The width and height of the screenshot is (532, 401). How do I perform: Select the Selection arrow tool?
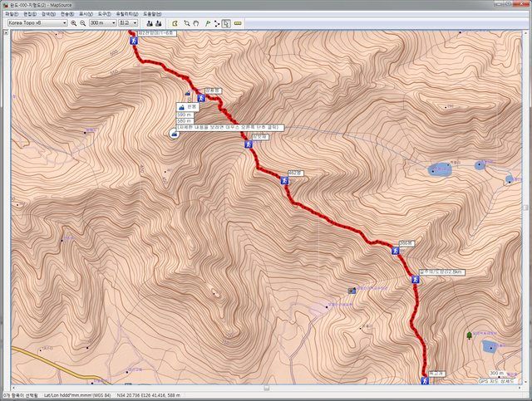[x=226, y=23]
